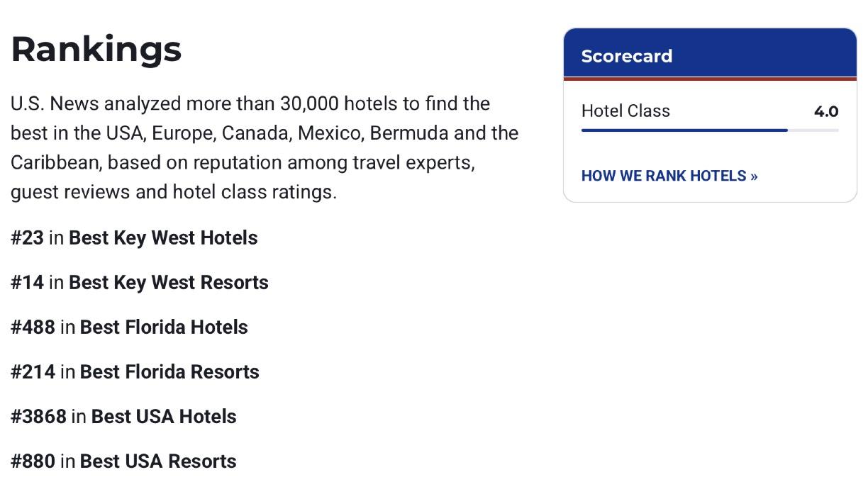Screen dimensions: 868x494
Task: Visit the Best USA Hotels ranking
Action: point(163,417)
